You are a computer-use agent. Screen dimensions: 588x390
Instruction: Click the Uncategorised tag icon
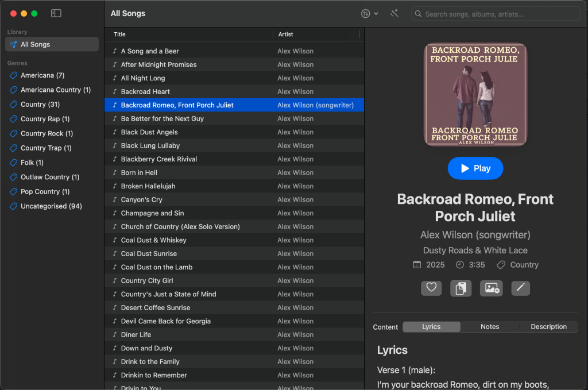pos(14,206)
